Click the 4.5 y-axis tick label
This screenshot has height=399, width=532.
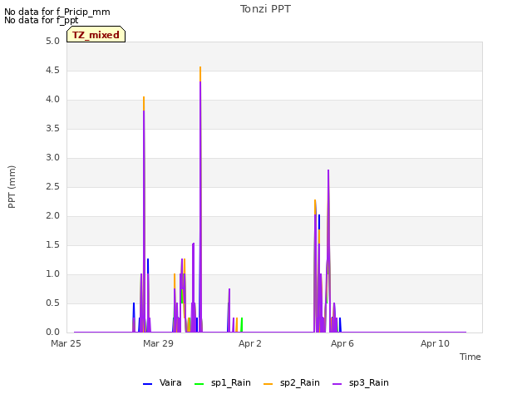[52, 70]
